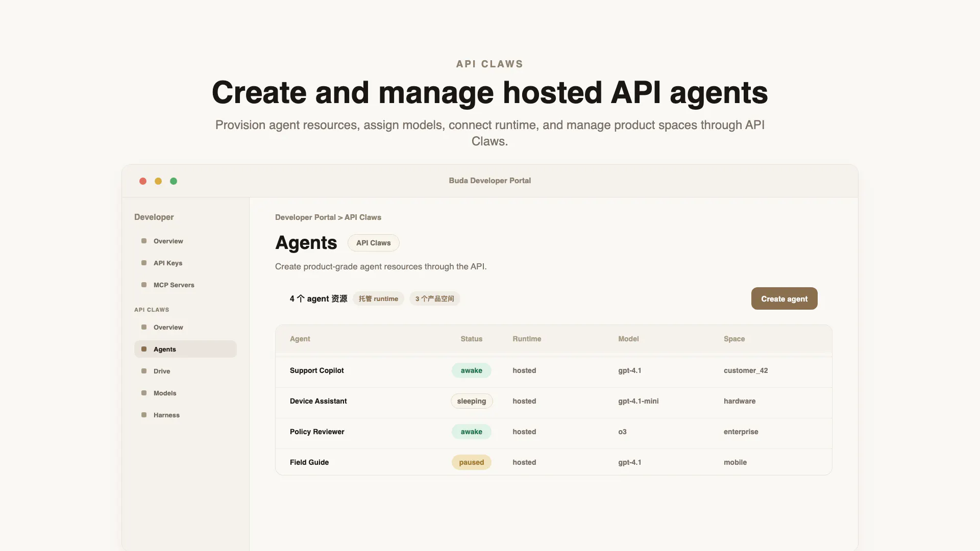Click the Model column header
This screenshot has height=551, width=980.
click(628, 339)
